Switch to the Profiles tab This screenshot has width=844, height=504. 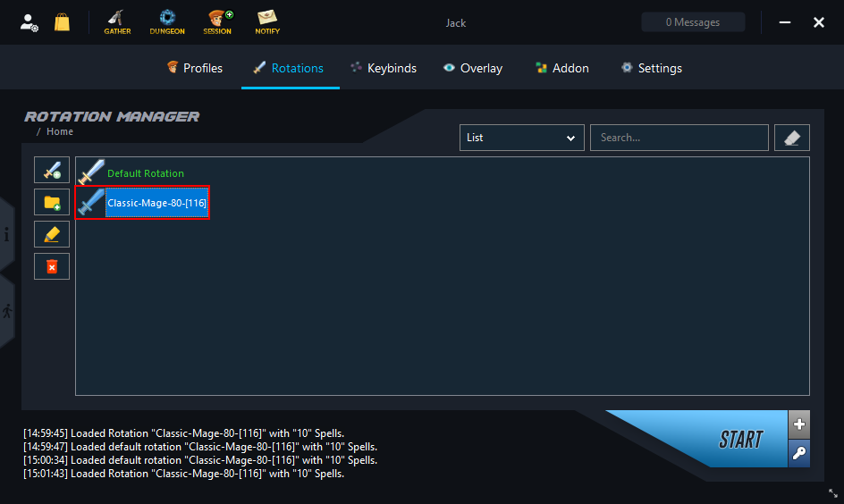coord(195,68)
